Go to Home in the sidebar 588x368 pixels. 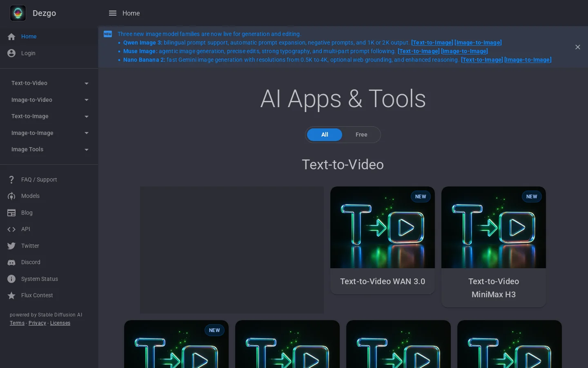(49, 36)
